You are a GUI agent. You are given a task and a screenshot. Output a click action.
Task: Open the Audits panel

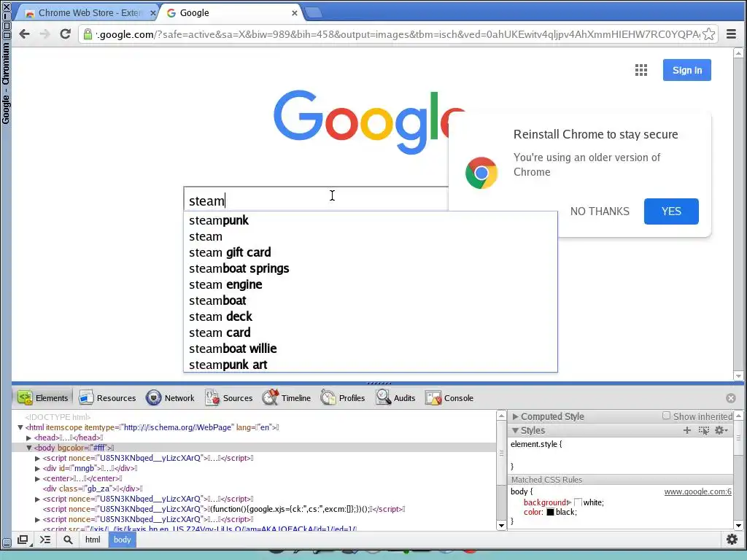[395, 397]
